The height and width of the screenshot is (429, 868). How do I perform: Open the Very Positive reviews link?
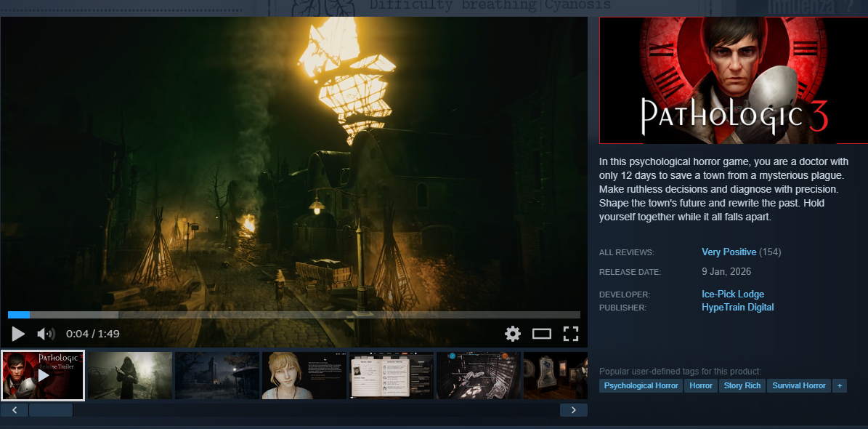pyautogui.click(x=729, y=252)
